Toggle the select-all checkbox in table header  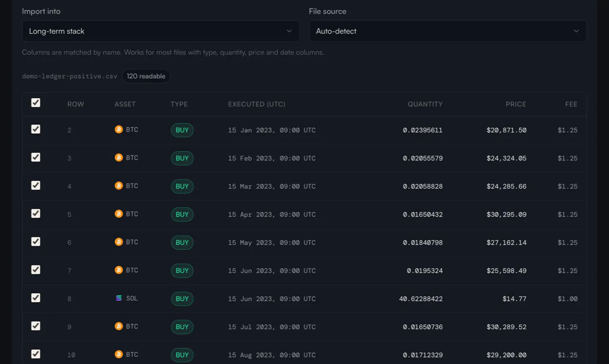pyautogui.click(x=35, y=102)
